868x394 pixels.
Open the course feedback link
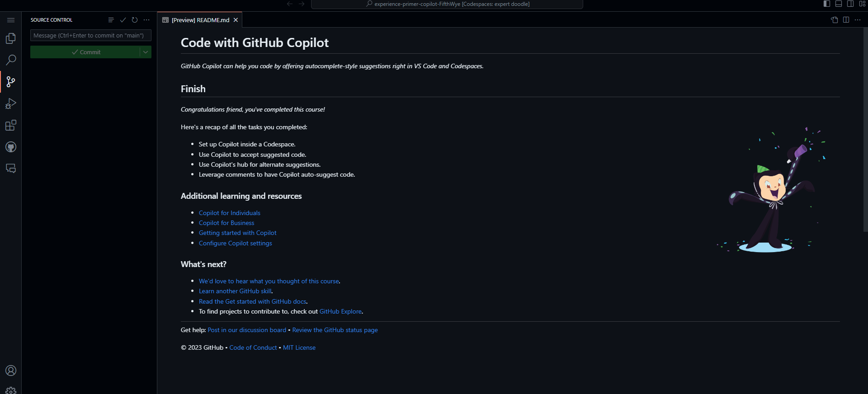pos(269,281)
